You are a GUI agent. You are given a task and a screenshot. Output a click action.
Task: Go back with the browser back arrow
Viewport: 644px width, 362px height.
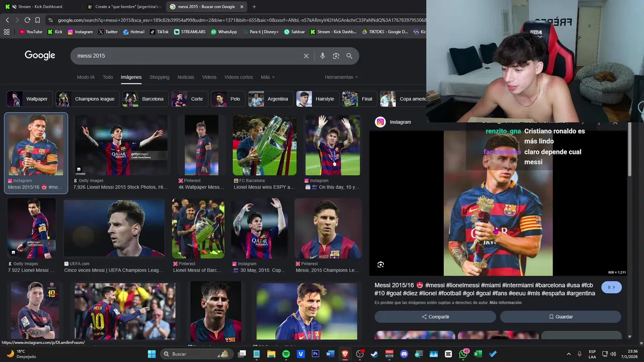[x=7, y=20]
